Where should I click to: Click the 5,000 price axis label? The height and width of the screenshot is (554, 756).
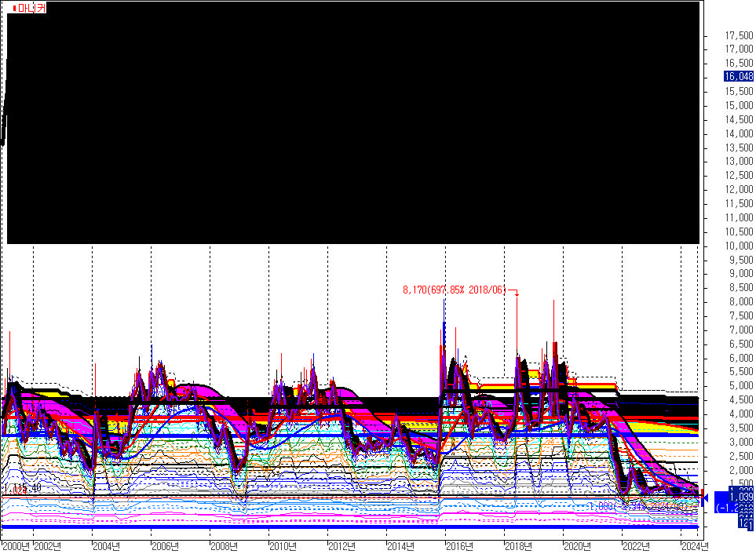coord(740,386)
